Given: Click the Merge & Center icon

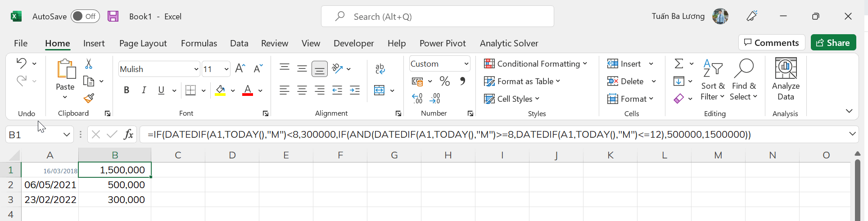Looking at the screenshot, I should point(380,90).
